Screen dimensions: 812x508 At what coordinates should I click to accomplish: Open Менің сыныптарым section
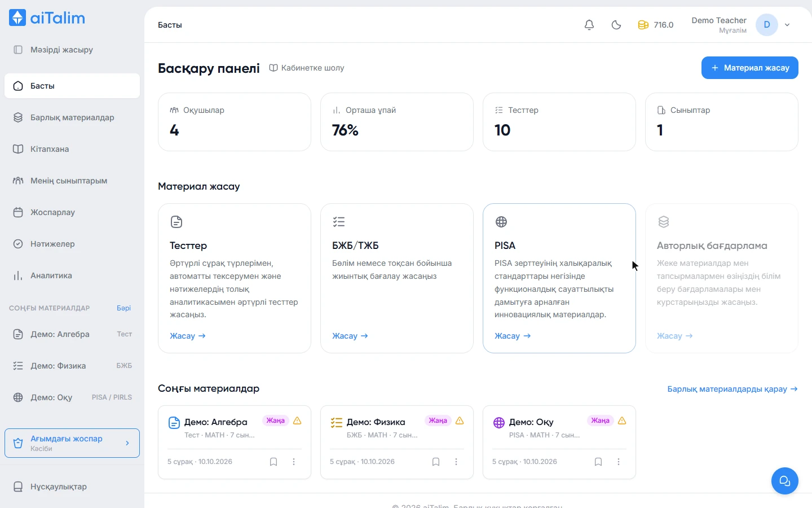pos(72,181)
